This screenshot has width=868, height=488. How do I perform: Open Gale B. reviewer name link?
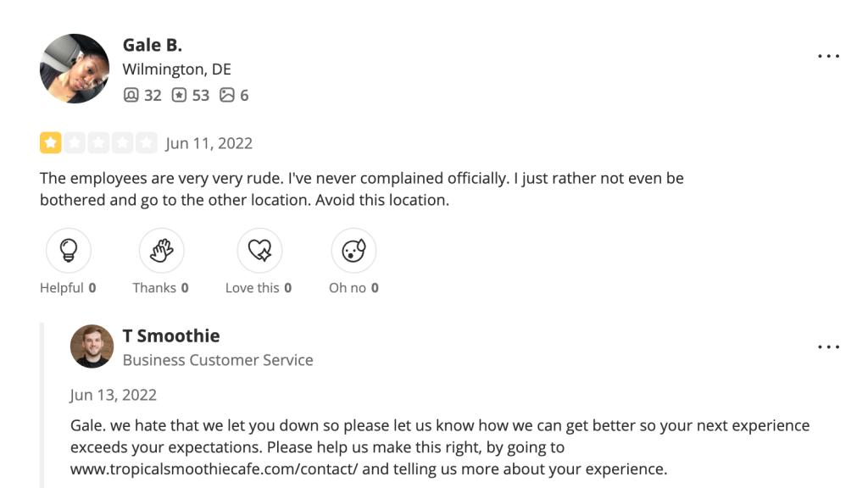pos(153,45)
